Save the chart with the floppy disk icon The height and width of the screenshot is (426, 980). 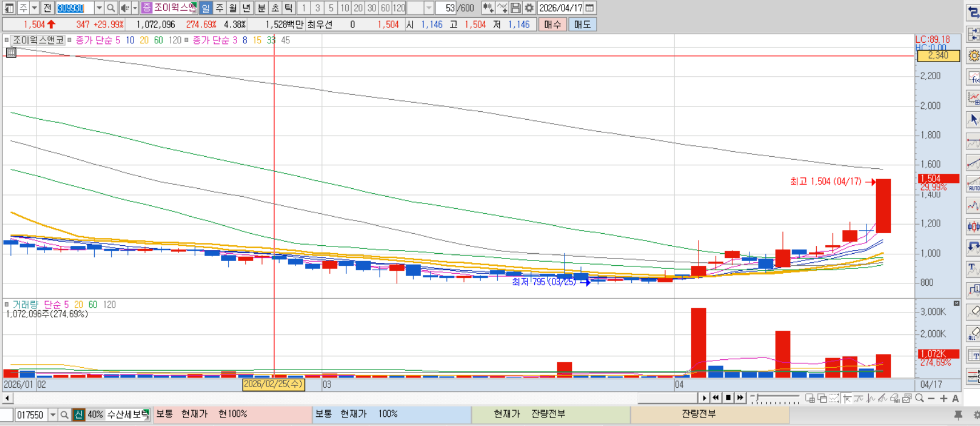click(515, 8)
